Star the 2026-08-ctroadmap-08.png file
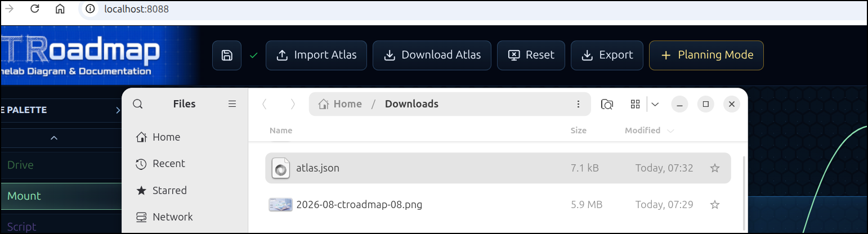 [715, 205]
